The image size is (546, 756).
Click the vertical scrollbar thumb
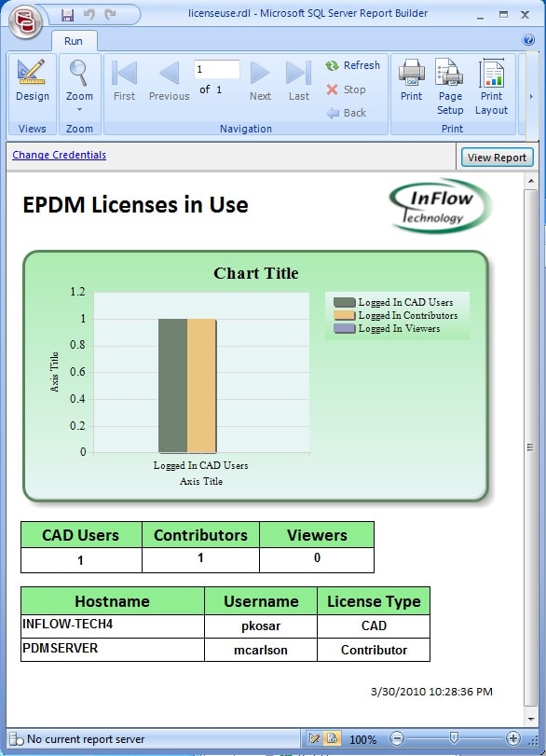point(531,447)
